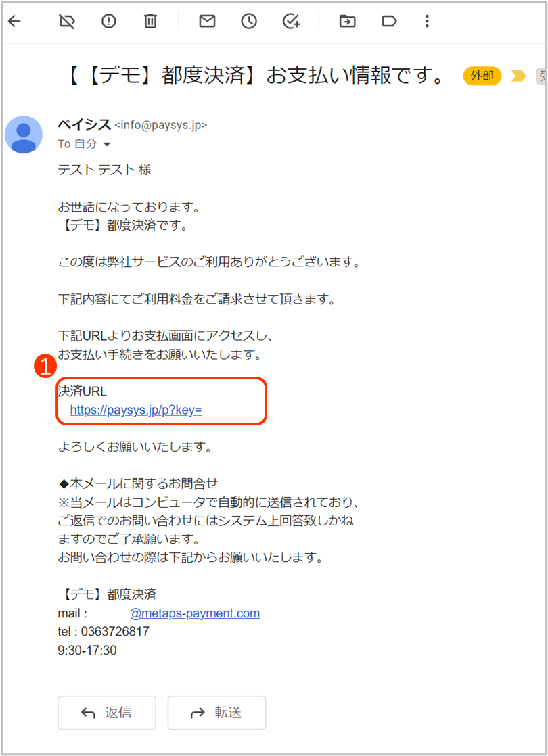Move the email with the folder-arrow icon
Viewport: 548px width, 756px height.
(347, 21)
